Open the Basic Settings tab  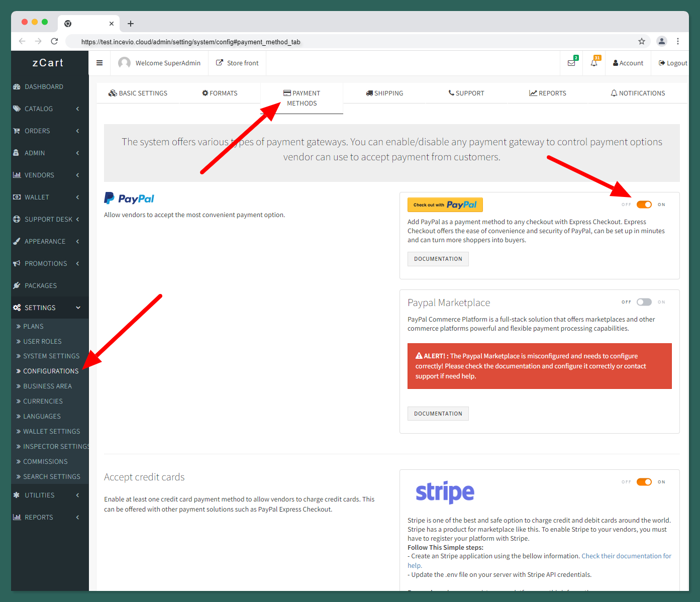coord(138,93)
